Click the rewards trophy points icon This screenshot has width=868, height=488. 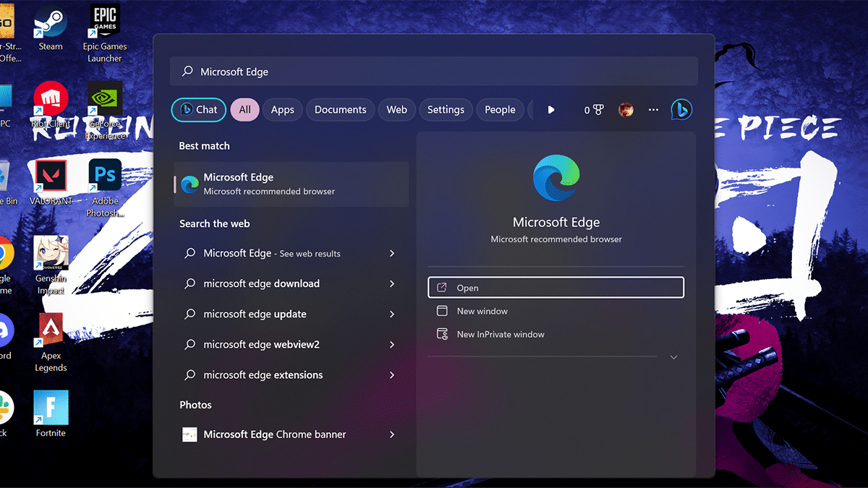pos(594,110)
